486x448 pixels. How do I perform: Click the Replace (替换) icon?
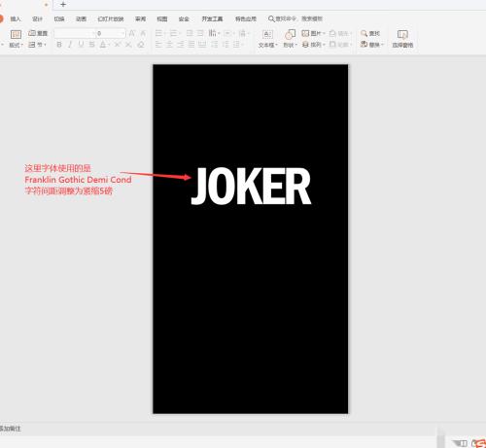point(364,44)
